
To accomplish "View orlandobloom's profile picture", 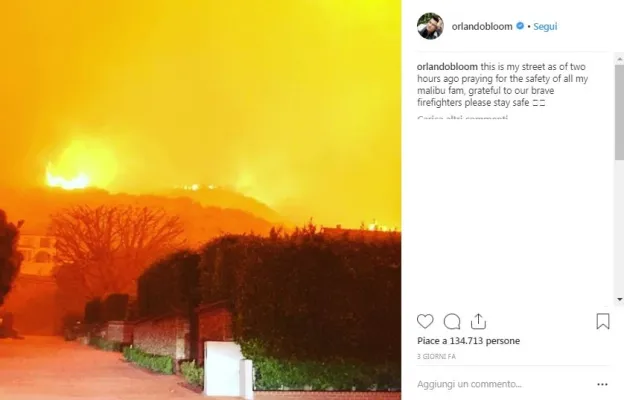I will [430, 26].
